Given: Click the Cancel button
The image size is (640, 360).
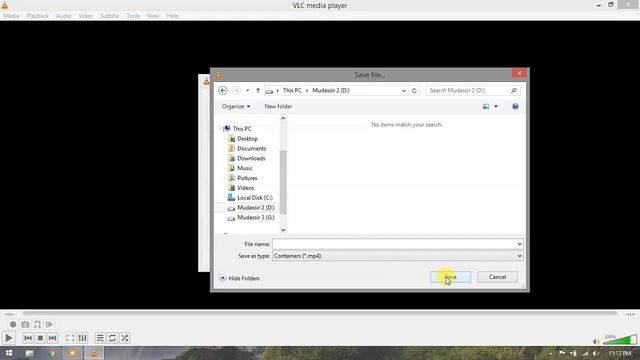Looking at the screenshot, I should [497, 277].
